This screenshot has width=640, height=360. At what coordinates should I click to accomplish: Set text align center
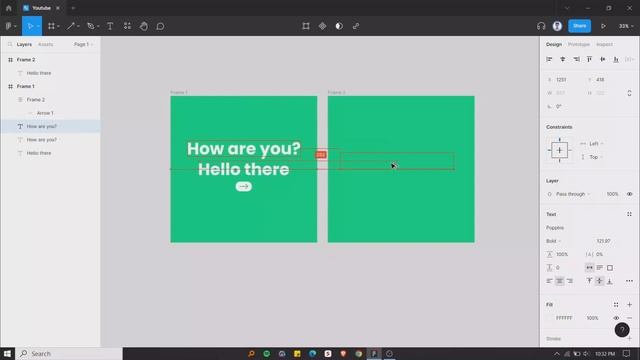(560, 281)
